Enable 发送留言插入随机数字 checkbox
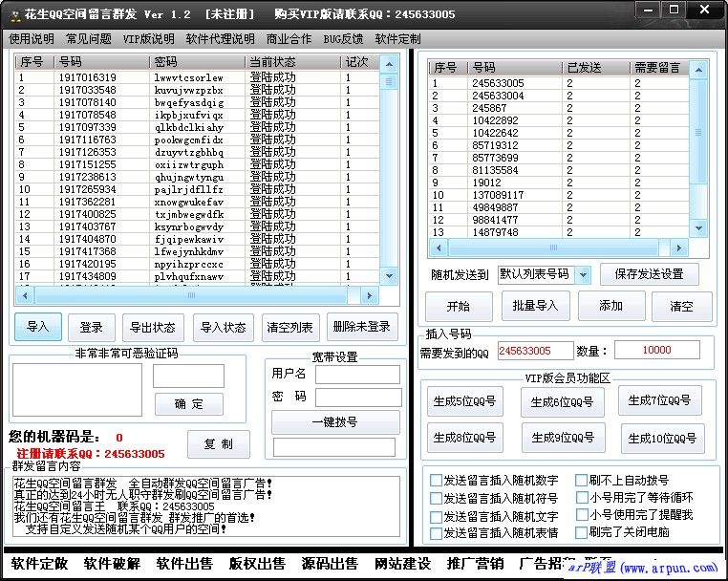The width and height of the screenshot is (728, 581). 436,481
